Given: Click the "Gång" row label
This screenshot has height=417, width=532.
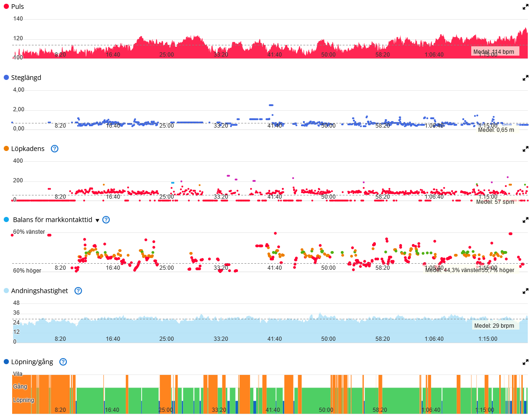Looking at the screenshot, I should (x=20, y=387).
